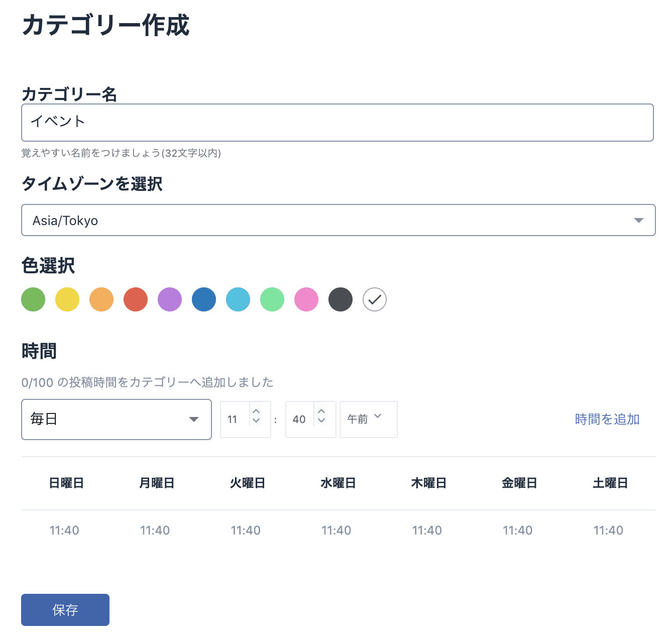This screenshot has height=634, width=672.
Task: Decrease the hour value with down arrow
Action: [x=256, y=421]
